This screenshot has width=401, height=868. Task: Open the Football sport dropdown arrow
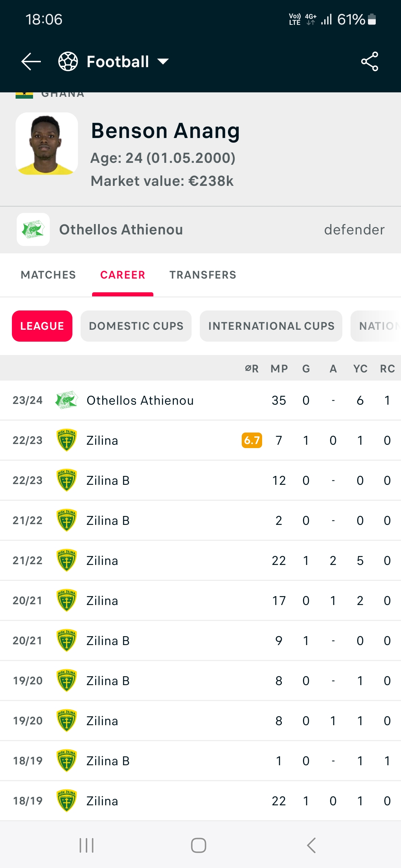pyautogui.click(x=163, y=62)
